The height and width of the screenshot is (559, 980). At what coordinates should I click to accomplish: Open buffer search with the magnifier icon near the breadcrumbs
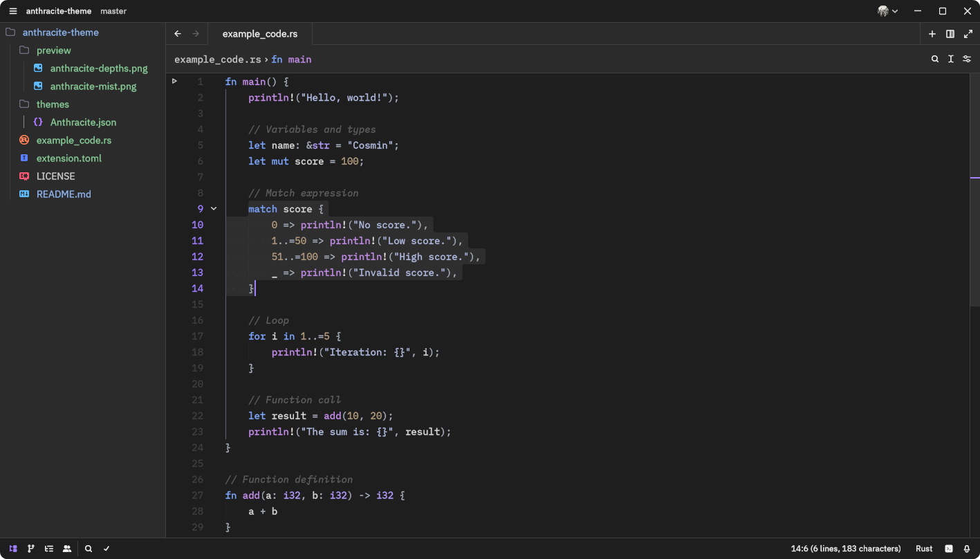click(x=935, y=59)
